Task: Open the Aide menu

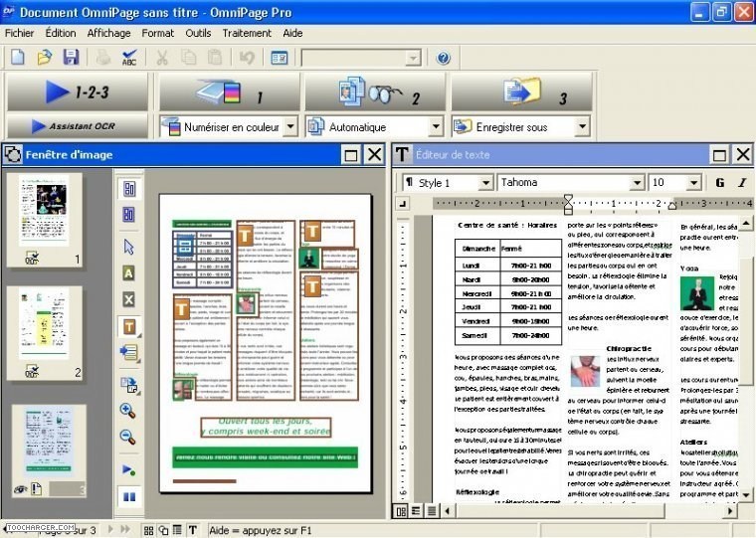Action: 292,33
